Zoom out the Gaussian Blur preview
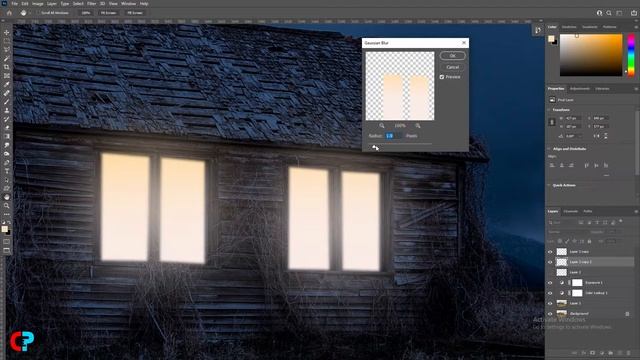 tap(382, 126)
